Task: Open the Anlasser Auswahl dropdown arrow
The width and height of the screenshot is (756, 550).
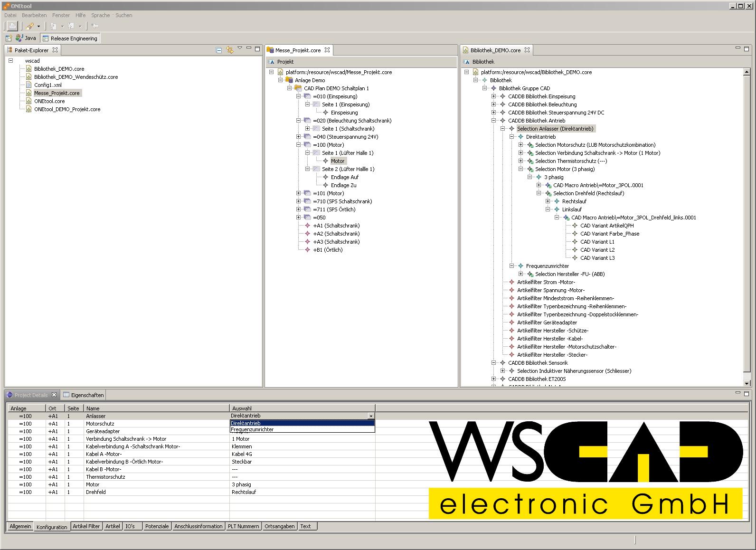Action: 371,416
